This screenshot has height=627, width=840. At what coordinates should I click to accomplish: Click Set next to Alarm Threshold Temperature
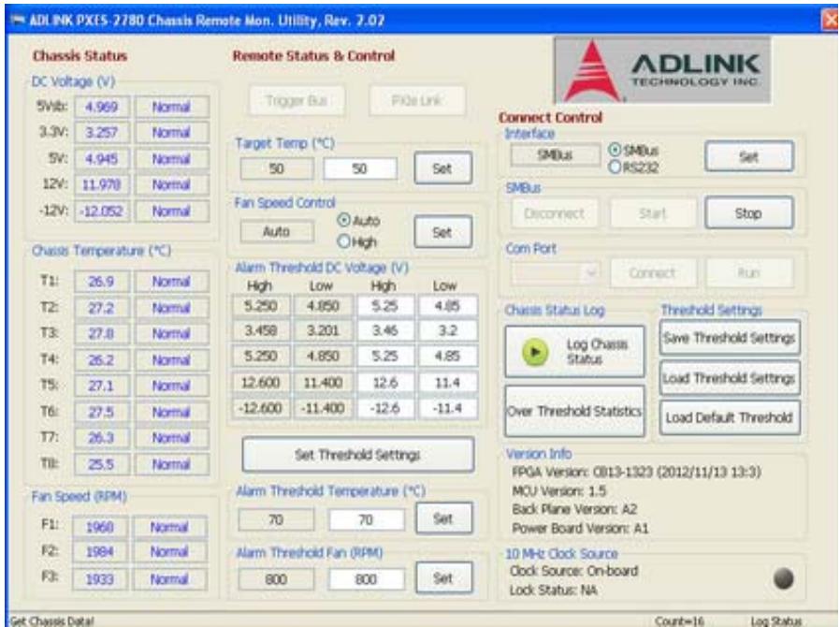click(x=443, y=518)
